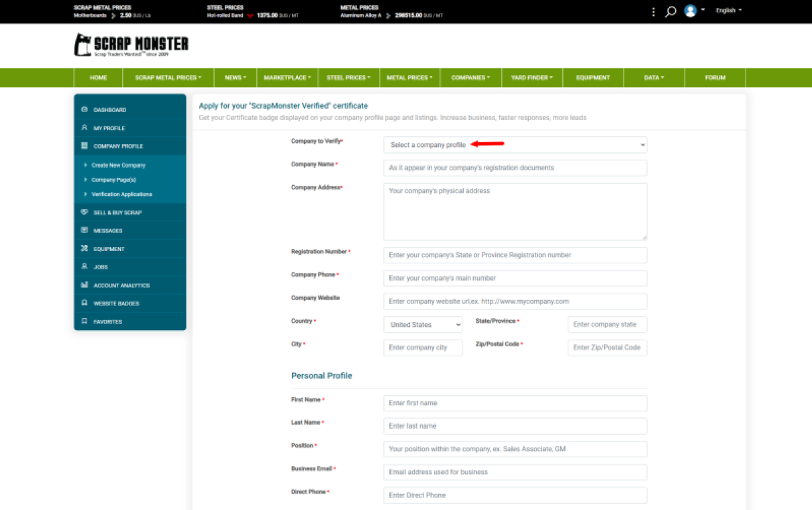
Task: Click the three-dot more options icon
Action: [654, 11]
